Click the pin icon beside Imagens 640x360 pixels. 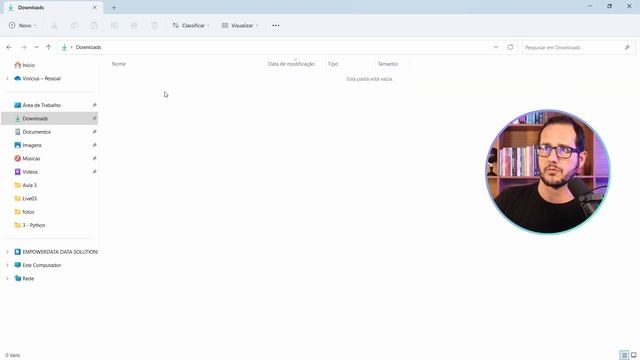click(x=94, y=145)
